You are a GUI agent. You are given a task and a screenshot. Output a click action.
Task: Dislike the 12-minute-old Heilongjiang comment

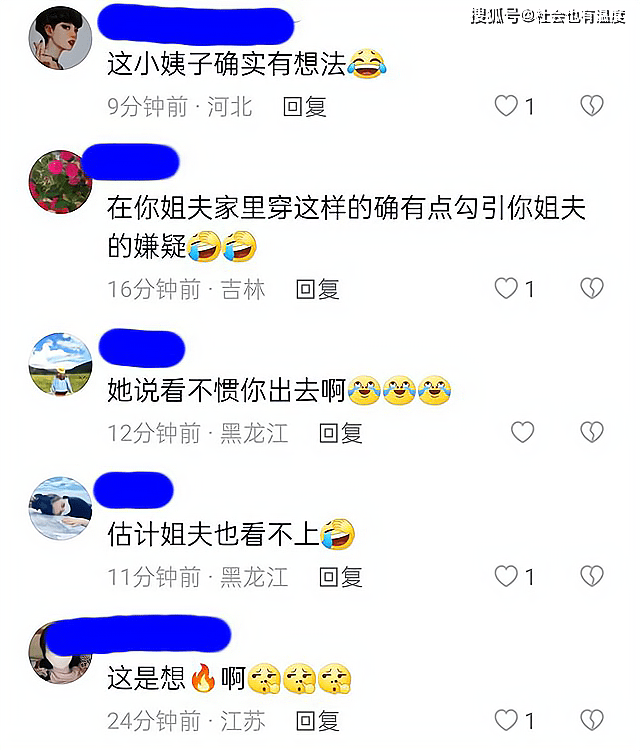[x=592, y=432]
